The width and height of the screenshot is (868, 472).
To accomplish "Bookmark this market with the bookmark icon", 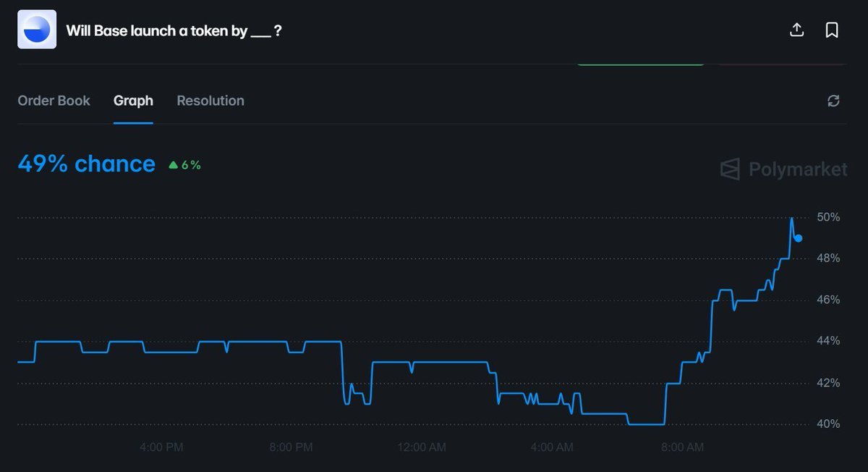I will 832,30.
